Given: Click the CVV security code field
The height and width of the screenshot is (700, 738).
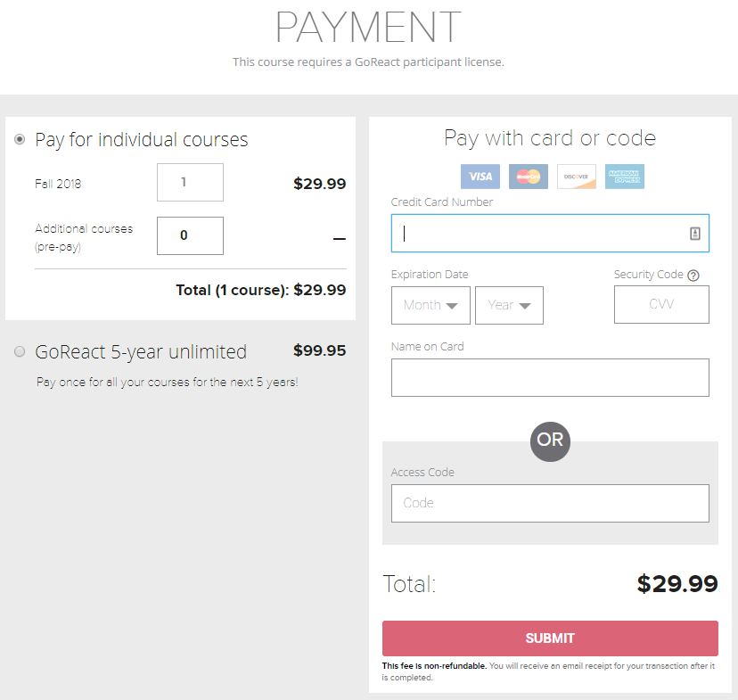Looking at the screenshot, I should click(661, 305).
